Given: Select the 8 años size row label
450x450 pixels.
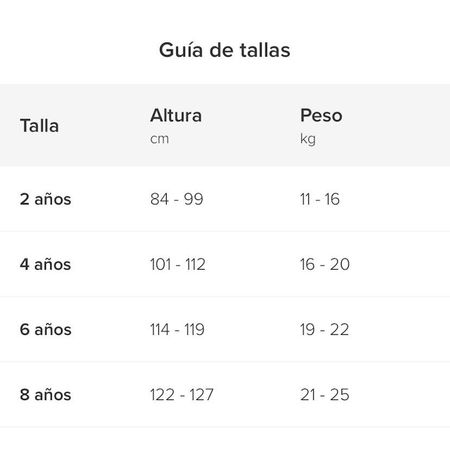Looking at the screenshot, I should point(45,395).
